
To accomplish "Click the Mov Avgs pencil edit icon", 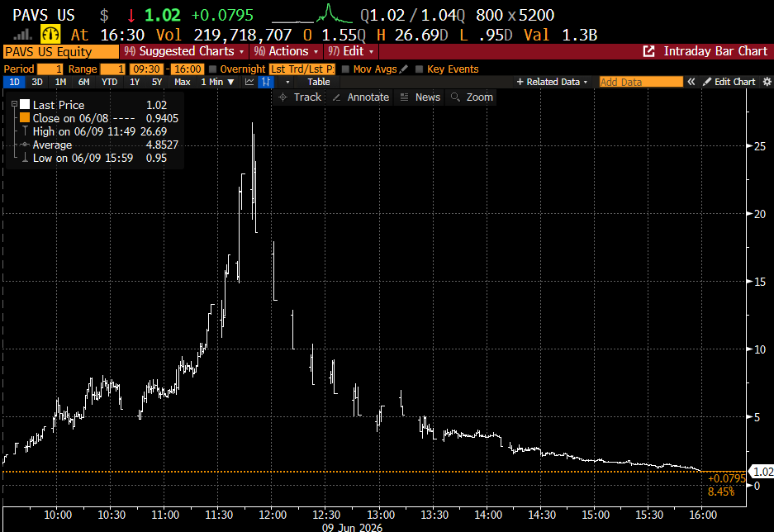I will tap(404, 69).
